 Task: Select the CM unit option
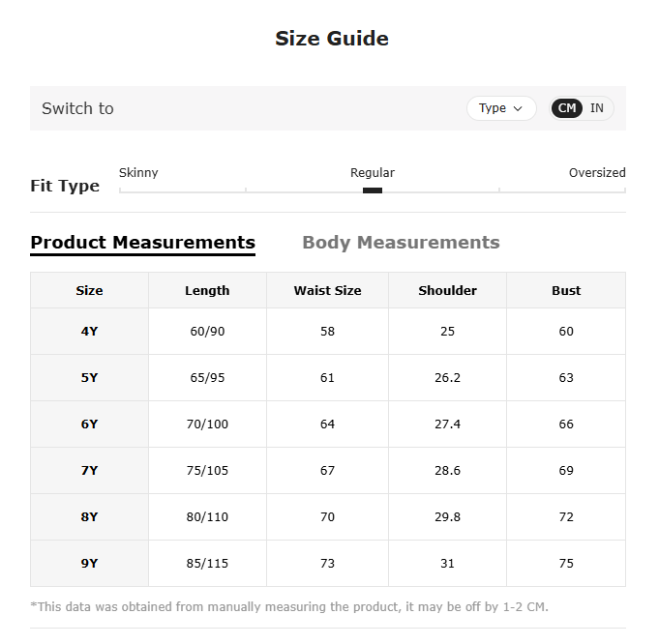tap(566, 108)
